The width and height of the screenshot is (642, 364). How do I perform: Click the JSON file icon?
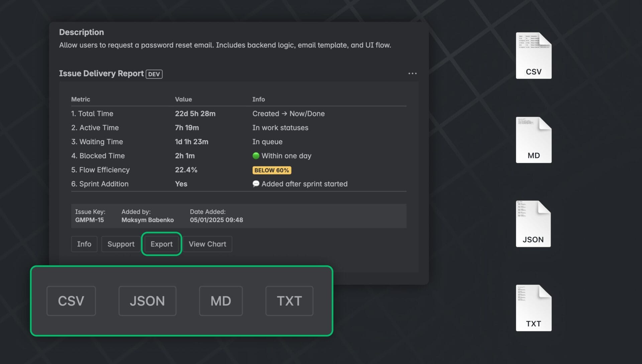click(x=533, y=224)
